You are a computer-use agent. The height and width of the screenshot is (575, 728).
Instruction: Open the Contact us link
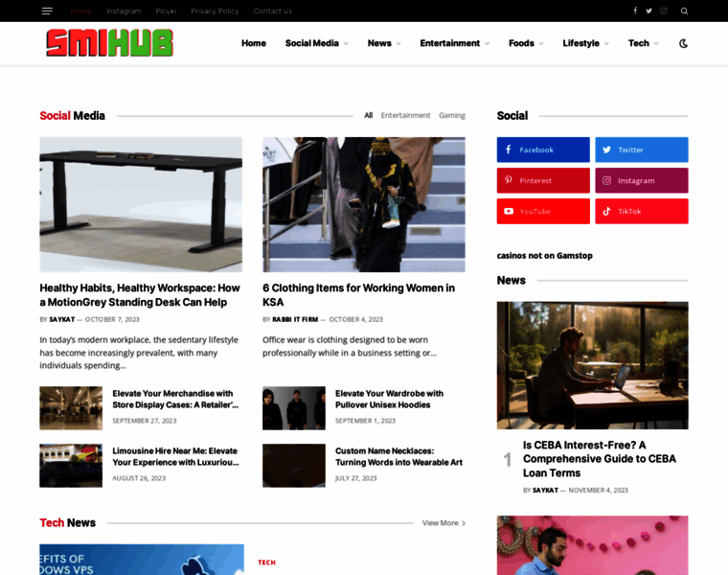click(273, 11)
